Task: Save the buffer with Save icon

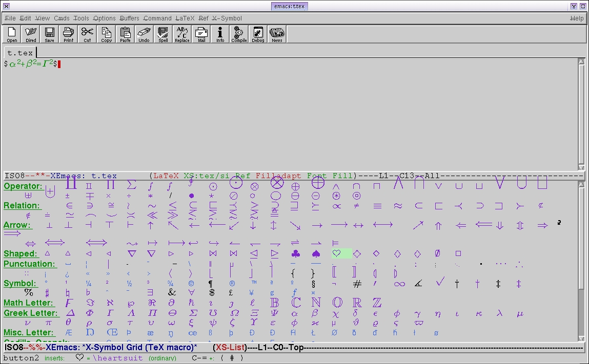Action: pyautogui.click(x=49, y=34)
